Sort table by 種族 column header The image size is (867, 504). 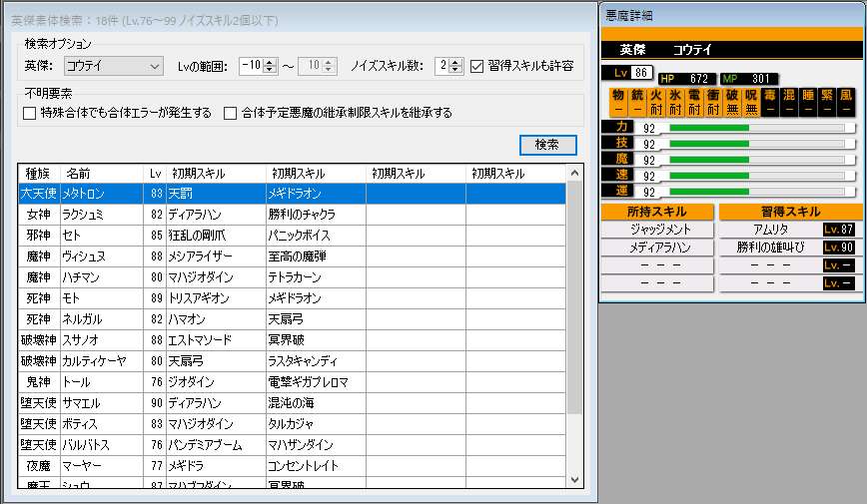click(x=38, y=174)
